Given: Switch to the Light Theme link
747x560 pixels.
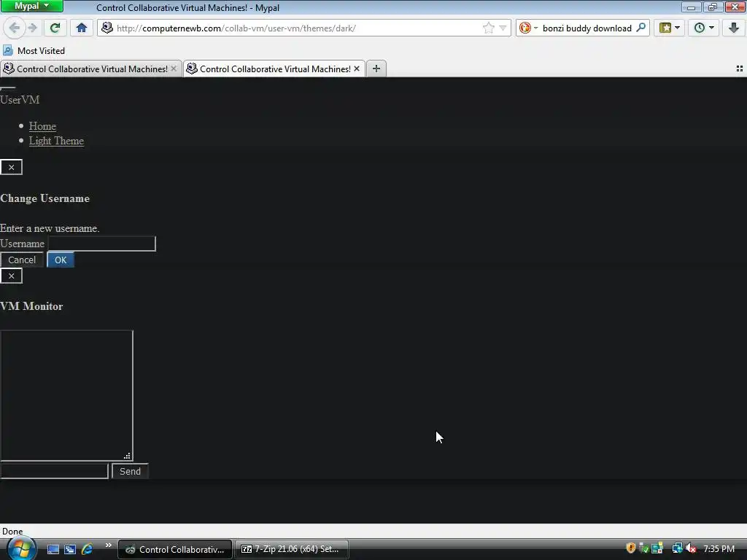Looking at the screenshot, I should pyautogui.click(x=56, y=141).
